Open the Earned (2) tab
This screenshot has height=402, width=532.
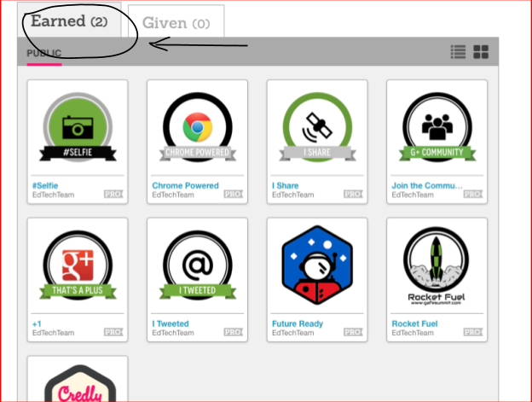[69, 20]
